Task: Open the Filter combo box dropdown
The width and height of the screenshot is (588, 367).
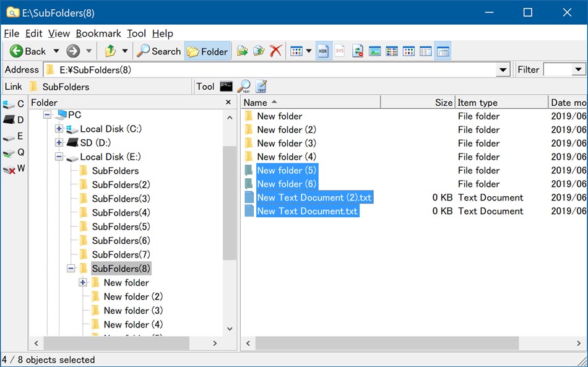Action: click(579, 70)
